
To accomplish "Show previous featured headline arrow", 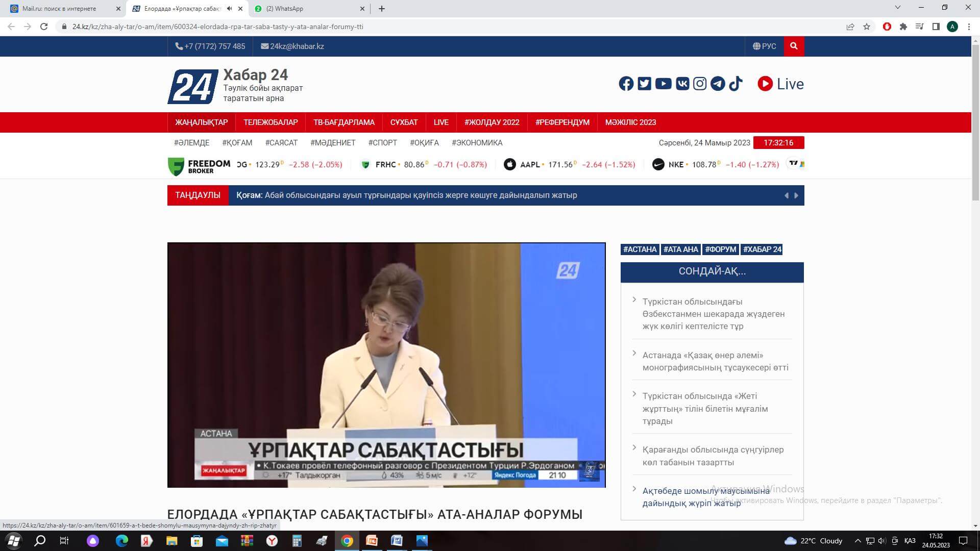I will 787,195.
